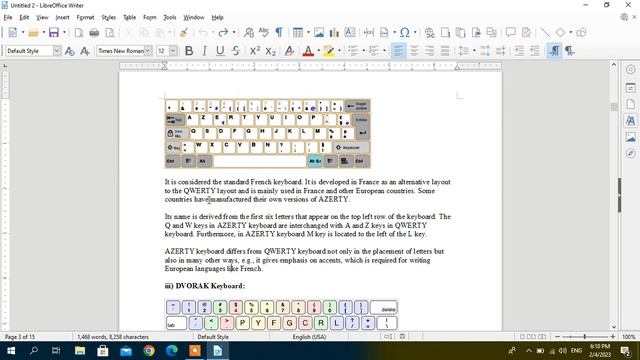Image resolution: width=640 pixels, height=360 pixels.
Task: Open the Format menu
Action: pyautogui.click(x=85, y=18)
